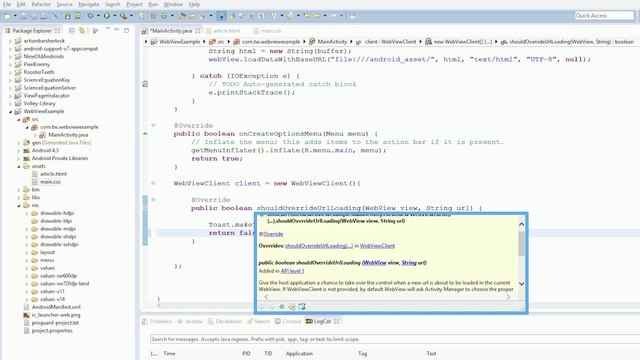Collapse the WebViewExample project node
The width and height of the screenshot is (640, 360).
[11, 111]
